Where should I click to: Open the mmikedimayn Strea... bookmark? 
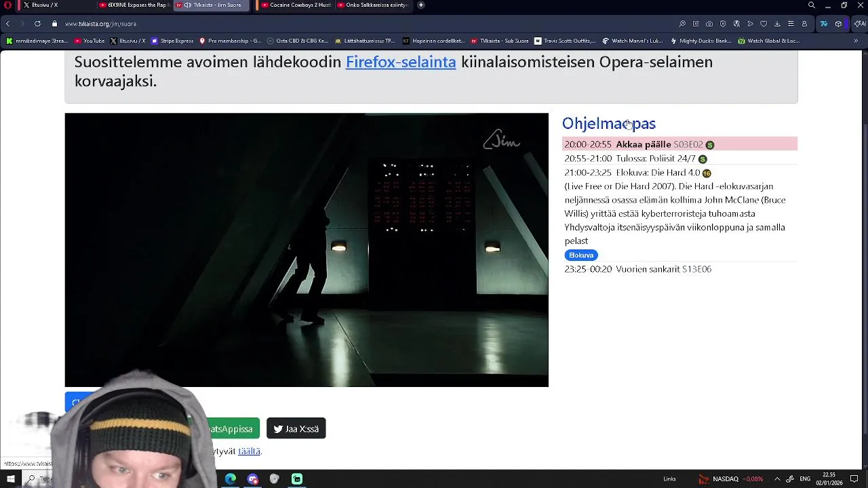tap(37, 41)
